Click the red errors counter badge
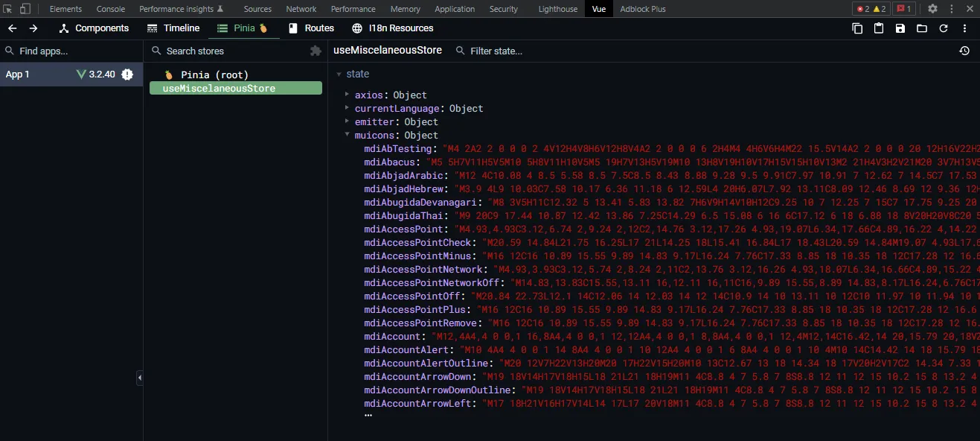980x441 pixels. pyautogui.click(x=862, y=9)
